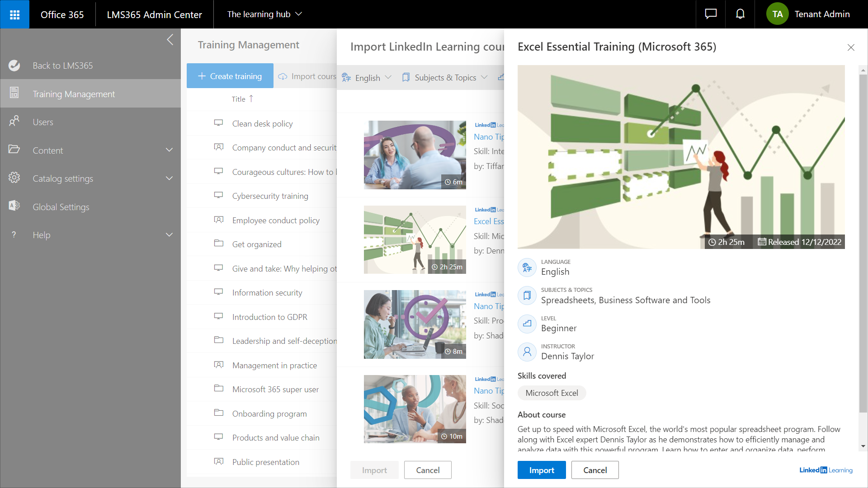Click the Users people icon
Image resolution: width=868 pixels, height=488 pixels.
(x=14, y=121)
